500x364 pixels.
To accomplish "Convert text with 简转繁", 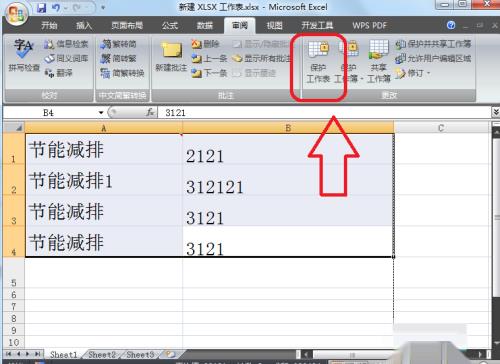I will pos(118,58).
